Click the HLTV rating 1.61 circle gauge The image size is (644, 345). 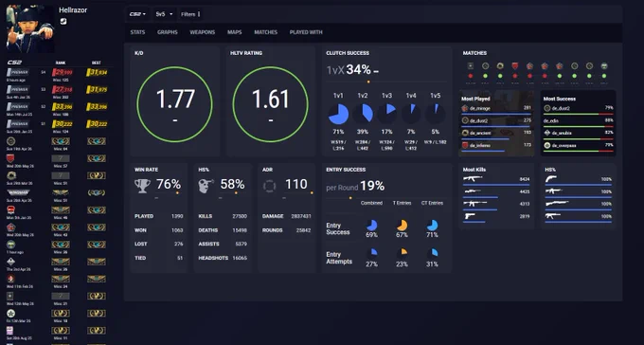point(270,104)
